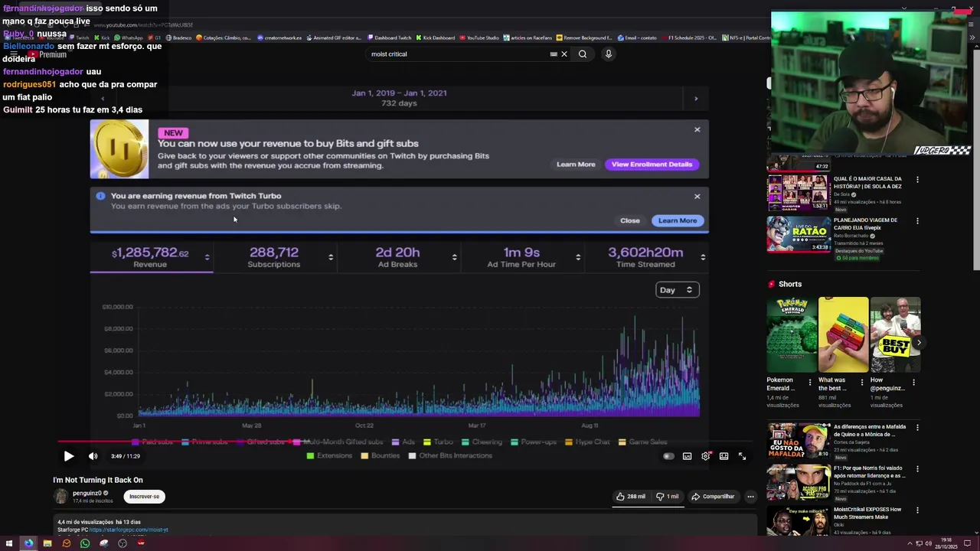This screenshot has height=551, width=980.
Task: Enter fullscreen with the player button
Action: coord(742,456)
